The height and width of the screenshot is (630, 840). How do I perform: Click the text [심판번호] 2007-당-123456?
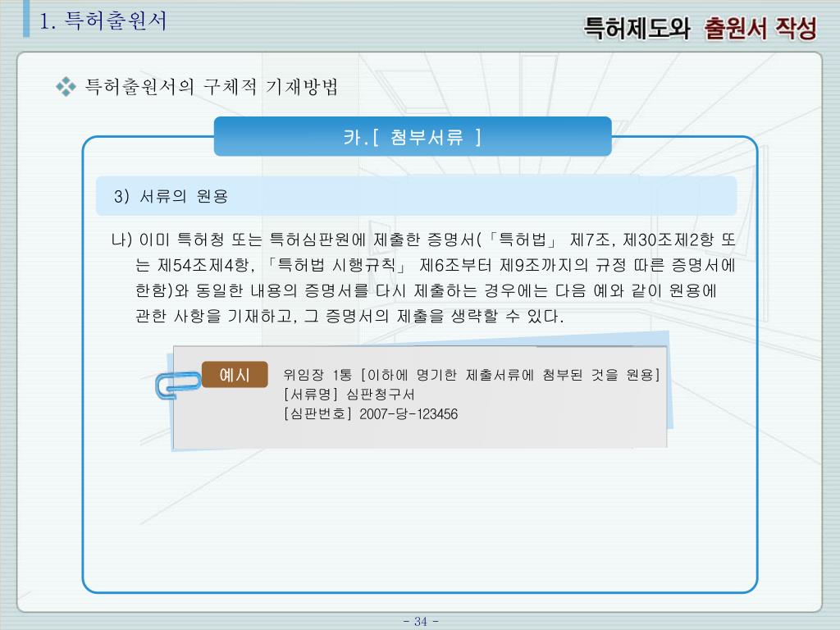[x=370, y=414]
